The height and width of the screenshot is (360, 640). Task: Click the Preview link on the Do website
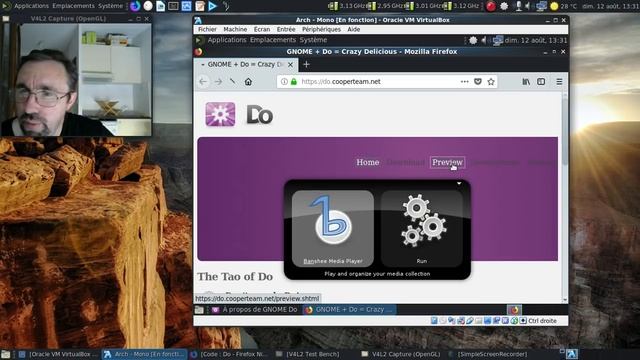coord(447,162)
